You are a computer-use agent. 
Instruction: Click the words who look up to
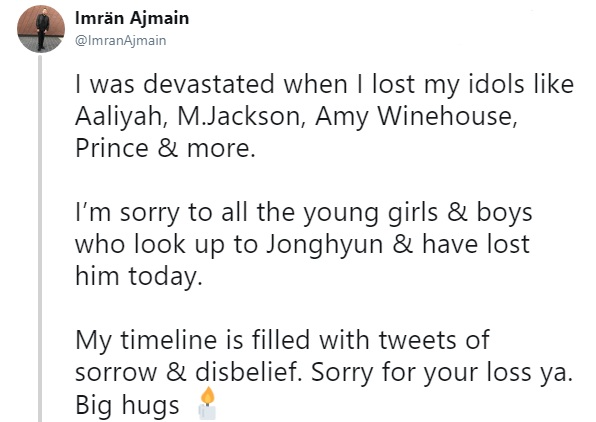click(166, 245)
